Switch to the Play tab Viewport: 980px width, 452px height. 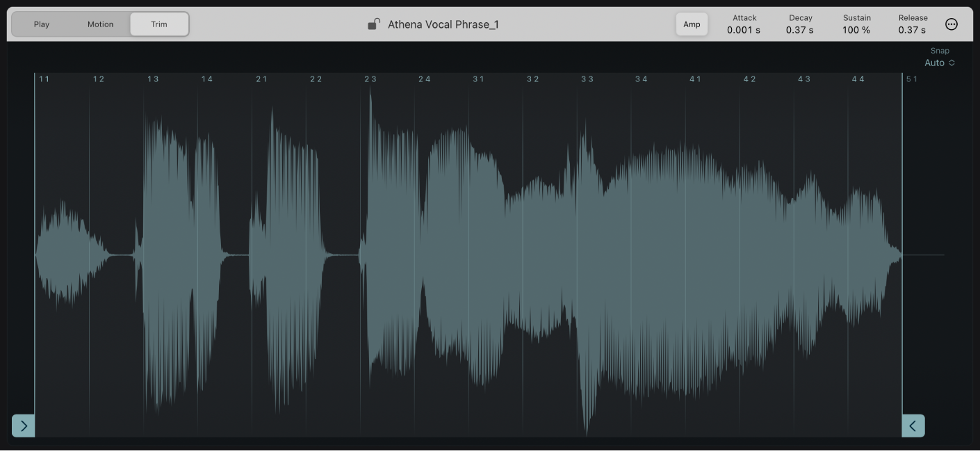[41, 23]
